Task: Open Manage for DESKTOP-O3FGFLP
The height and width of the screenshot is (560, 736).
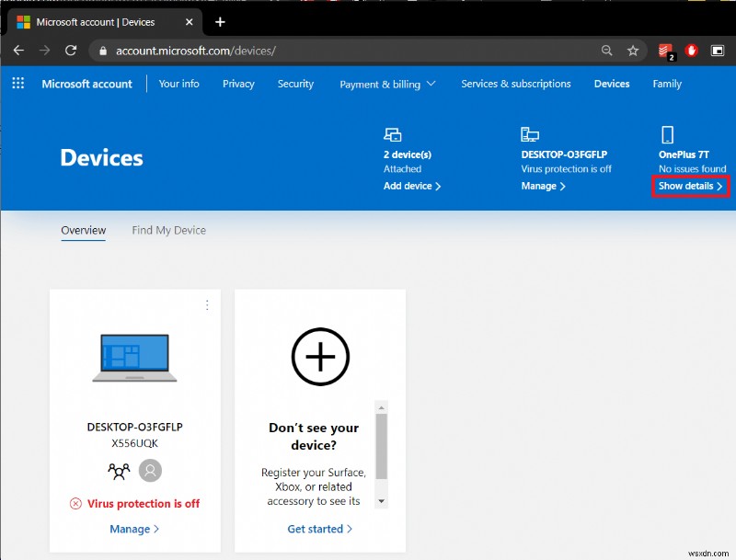Action: click(x=542, y=186)
